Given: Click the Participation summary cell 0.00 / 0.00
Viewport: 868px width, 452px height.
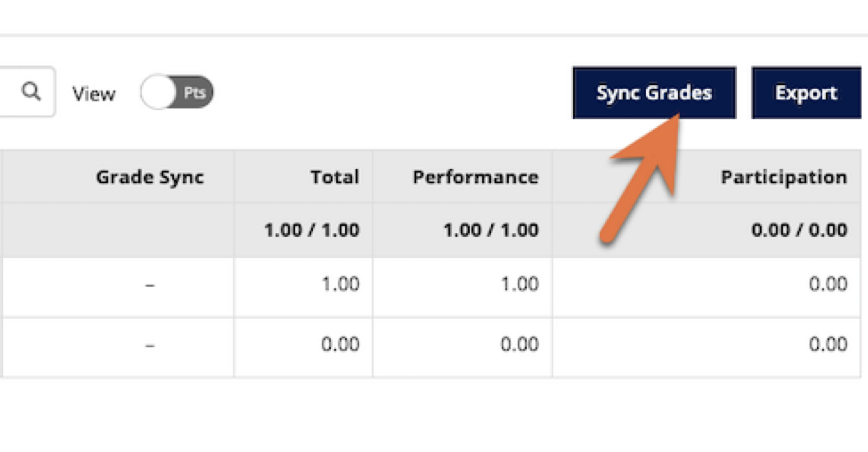Looking at the screenshot, I should point(799,230).
